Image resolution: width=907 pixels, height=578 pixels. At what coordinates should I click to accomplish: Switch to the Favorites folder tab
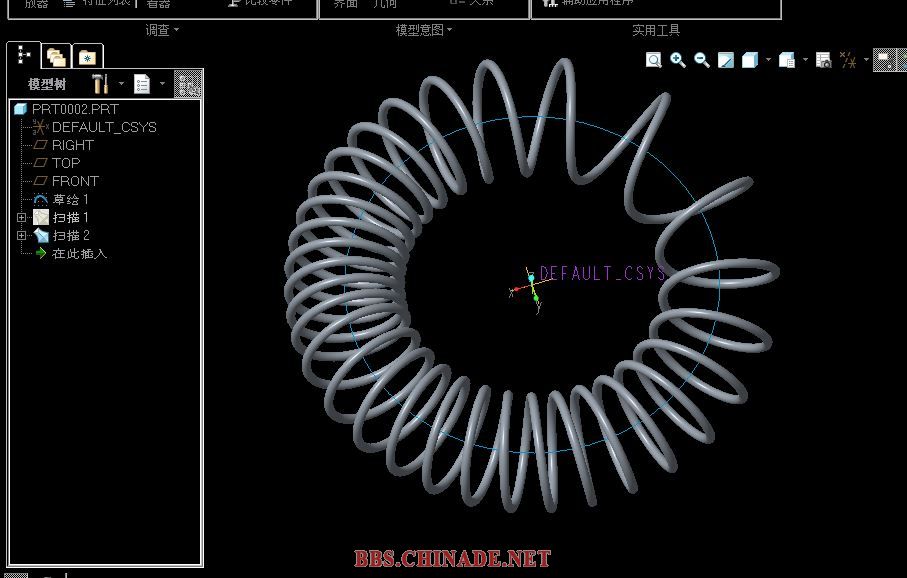[87, 57]
